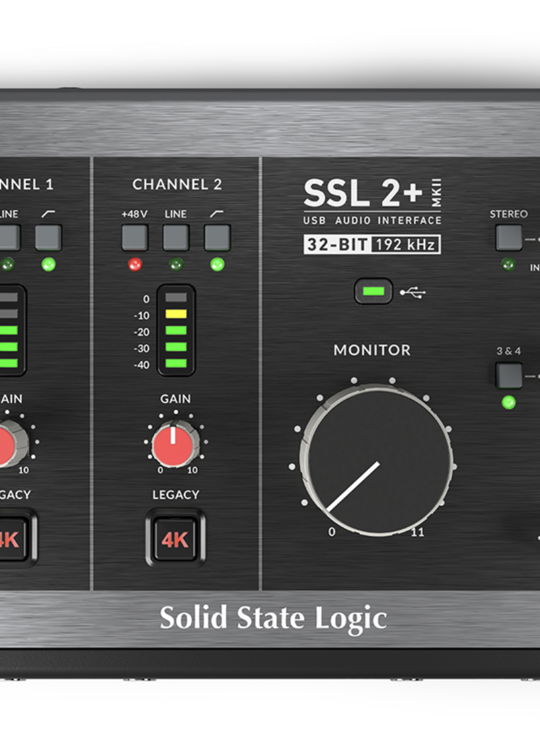Click Channel 1 high-pass filter symbol label
Viewport: 540px width, 756px height.
pos(48,214)
